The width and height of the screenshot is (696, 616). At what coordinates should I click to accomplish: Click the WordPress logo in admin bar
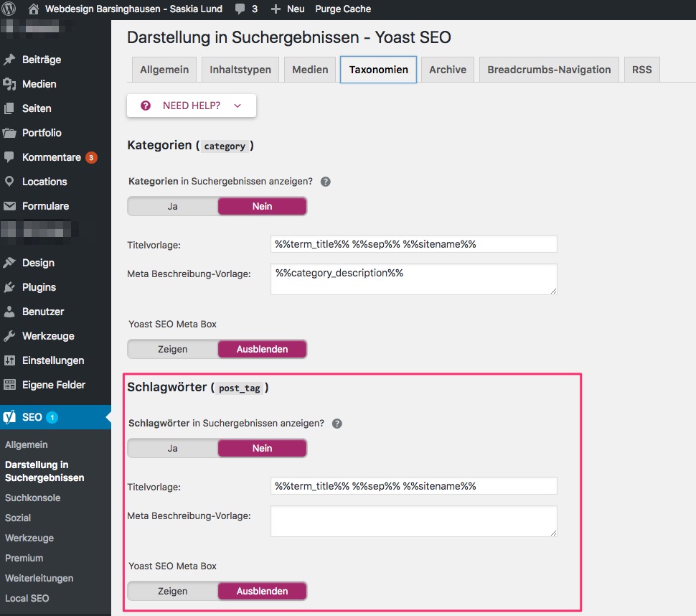(x=9, y=9)
